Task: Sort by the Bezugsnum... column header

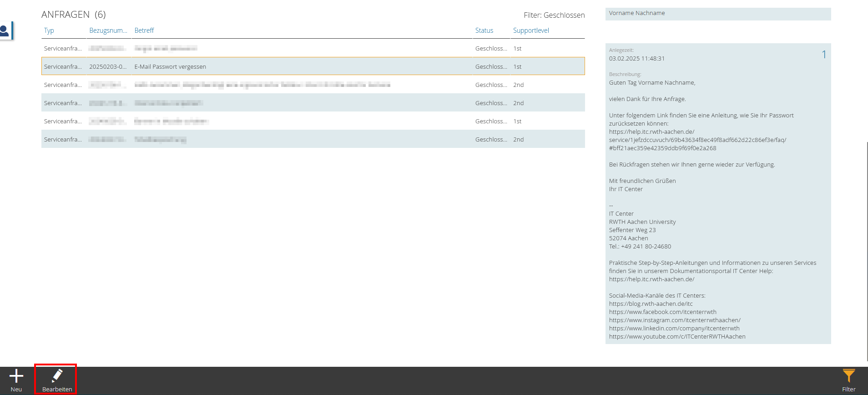Action: point(108,30)
